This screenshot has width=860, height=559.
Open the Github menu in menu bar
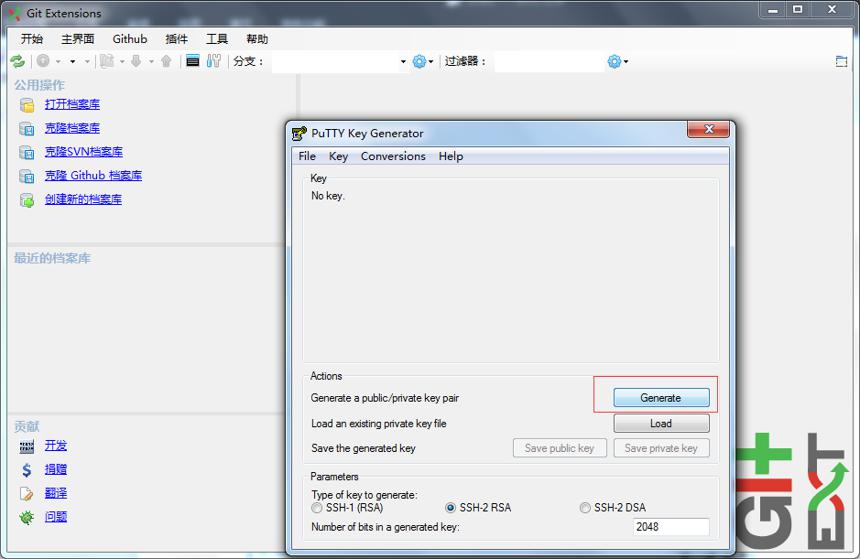point(130,39)
